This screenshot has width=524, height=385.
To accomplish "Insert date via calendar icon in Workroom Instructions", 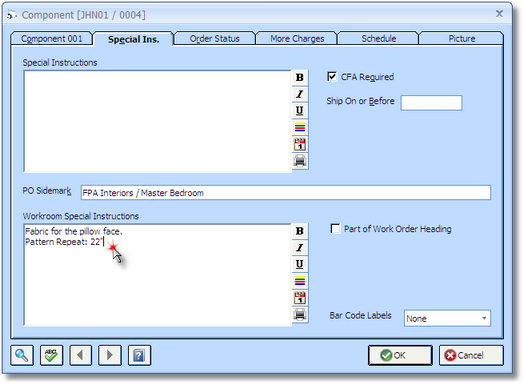I will coord(300,298).
